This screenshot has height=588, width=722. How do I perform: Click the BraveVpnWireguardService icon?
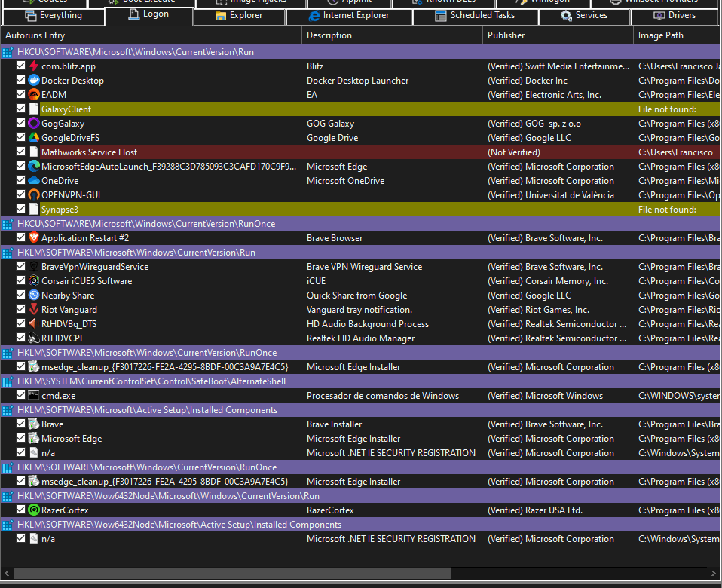click(x=34, y=266)
